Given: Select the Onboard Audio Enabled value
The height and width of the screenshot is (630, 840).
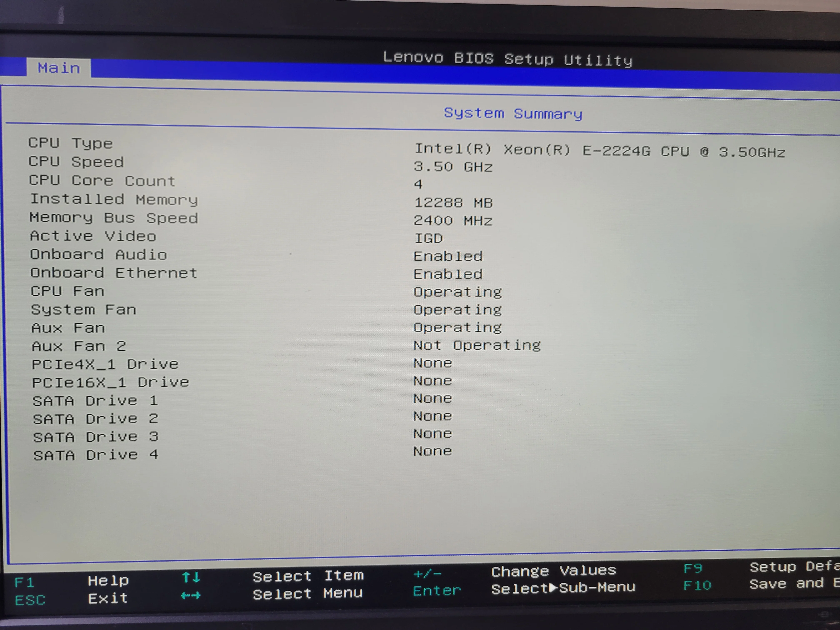Looking at the screenshot, I should 448,256.
